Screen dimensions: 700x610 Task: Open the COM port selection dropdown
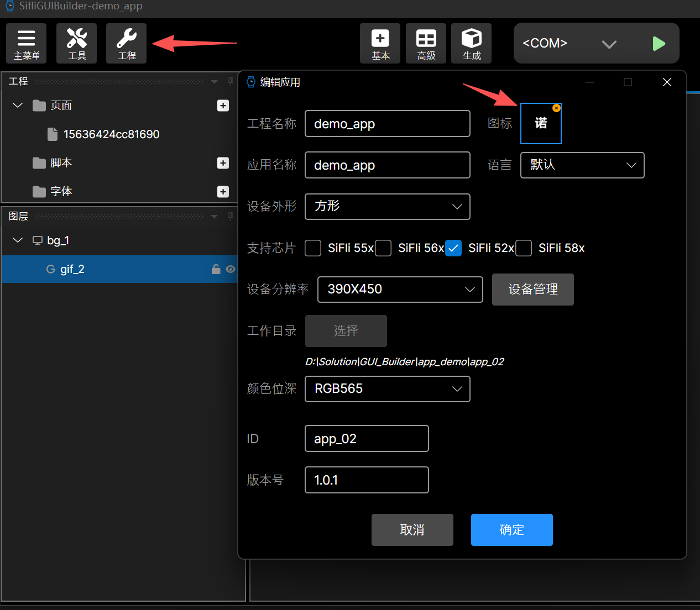[x=609, y=43]
